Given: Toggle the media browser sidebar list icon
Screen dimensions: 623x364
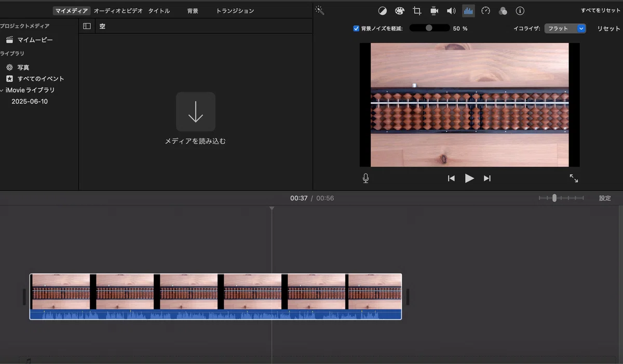Looking at the screenshot, I should 87,26.
